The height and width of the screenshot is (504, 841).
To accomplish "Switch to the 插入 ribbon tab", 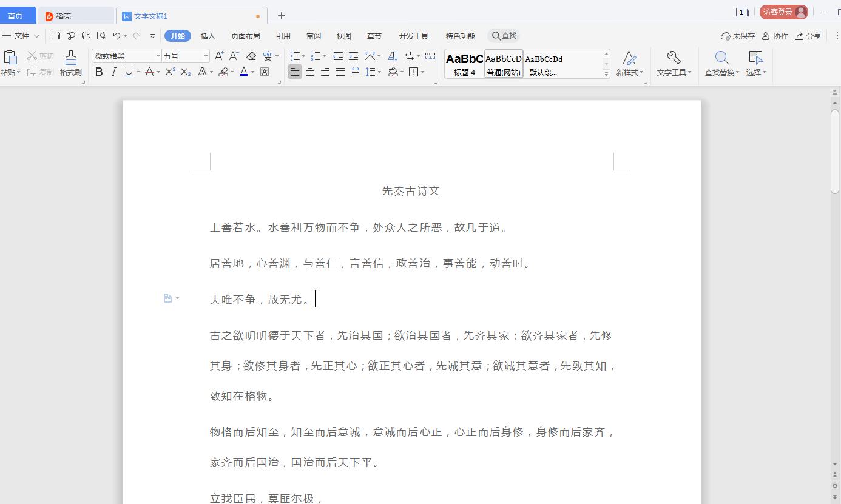I will (208, 36).
